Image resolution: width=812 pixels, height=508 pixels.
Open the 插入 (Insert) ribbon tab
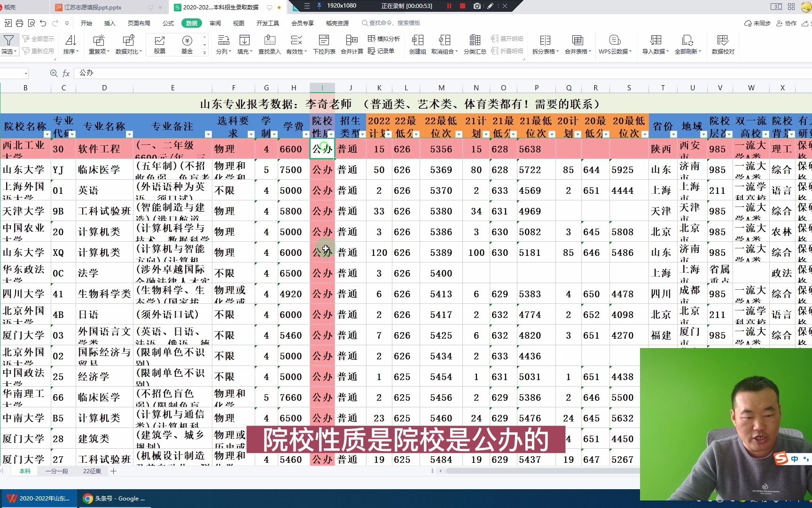pyautogui.click(x=109, y=23)
